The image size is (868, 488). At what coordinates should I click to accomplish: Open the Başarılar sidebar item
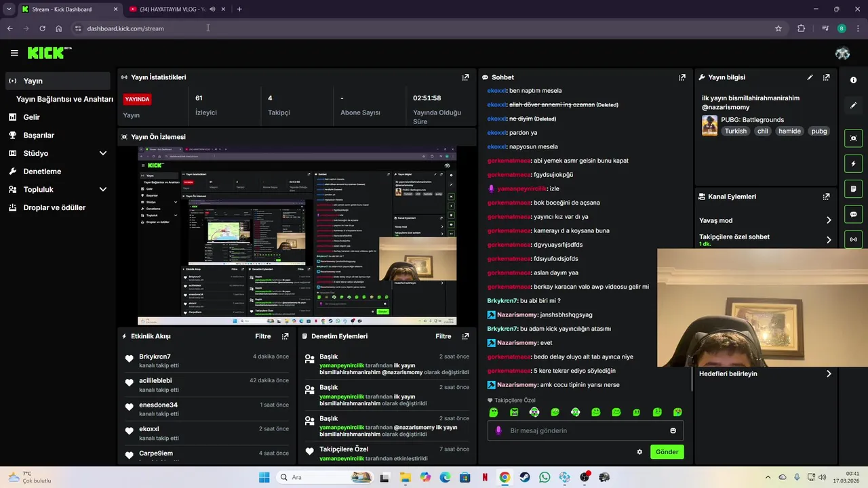(x=58, y=135)
